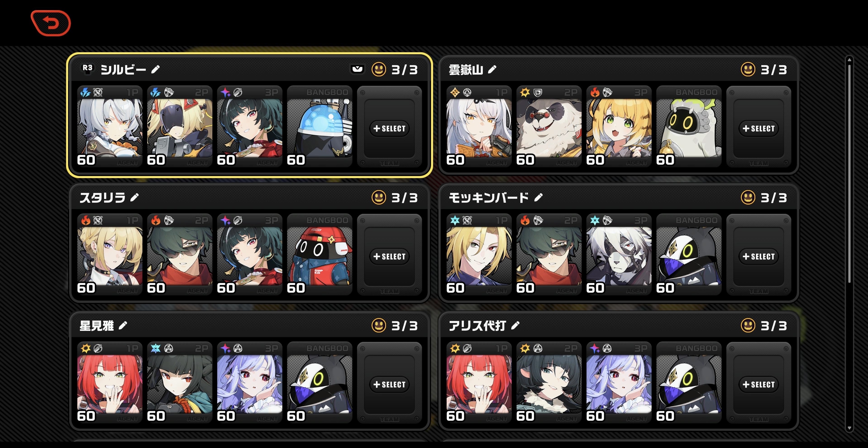Click pencil icon beside 星見雅
Image resolution: width=868 pixels, height=448 pixels.
pos(123,325)
